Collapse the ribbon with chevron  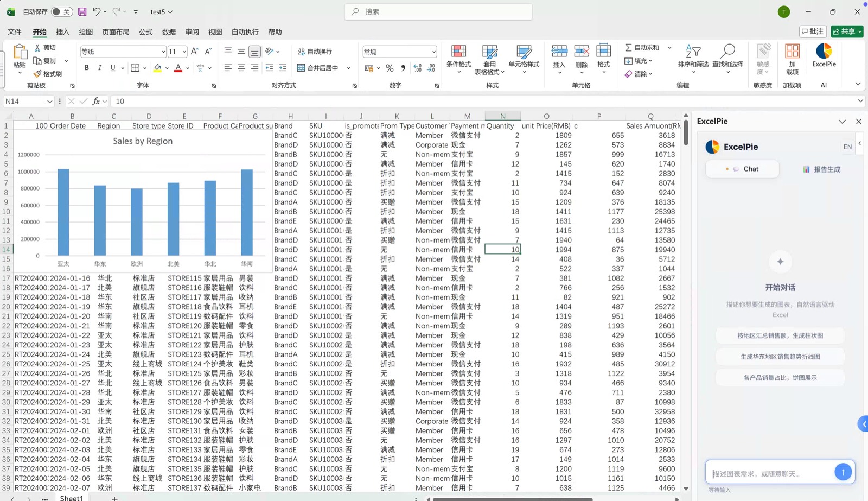click(858, 84)
